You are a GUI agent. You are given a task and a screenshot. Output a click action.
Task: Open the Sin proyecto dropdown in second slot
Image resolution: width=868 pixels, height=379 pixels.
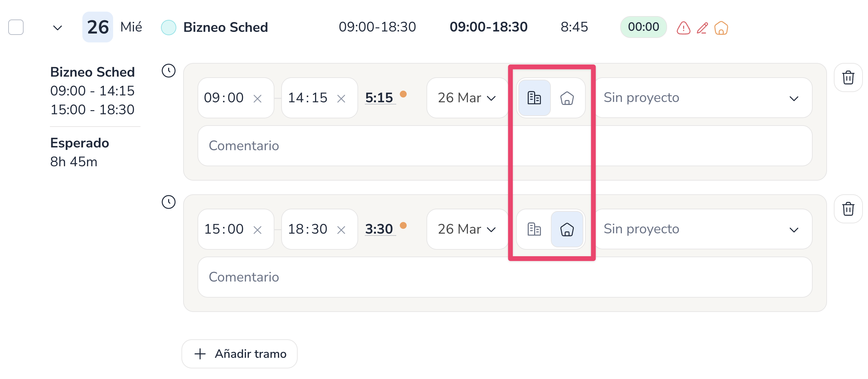[703, 230]
